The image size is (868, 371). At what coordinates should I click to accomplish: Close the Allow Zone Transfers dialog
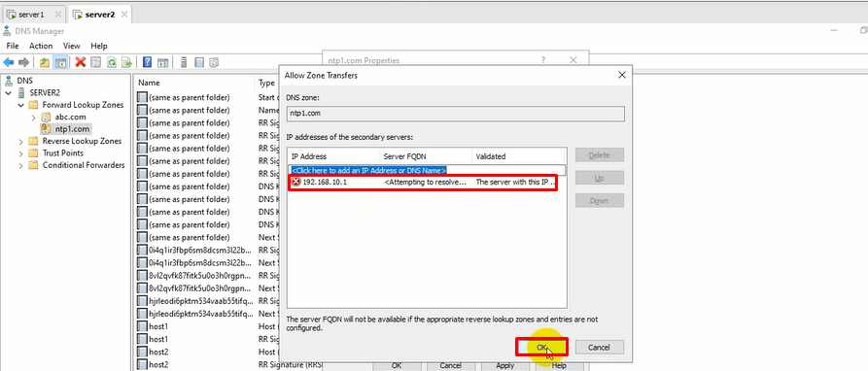click(622, 75)
